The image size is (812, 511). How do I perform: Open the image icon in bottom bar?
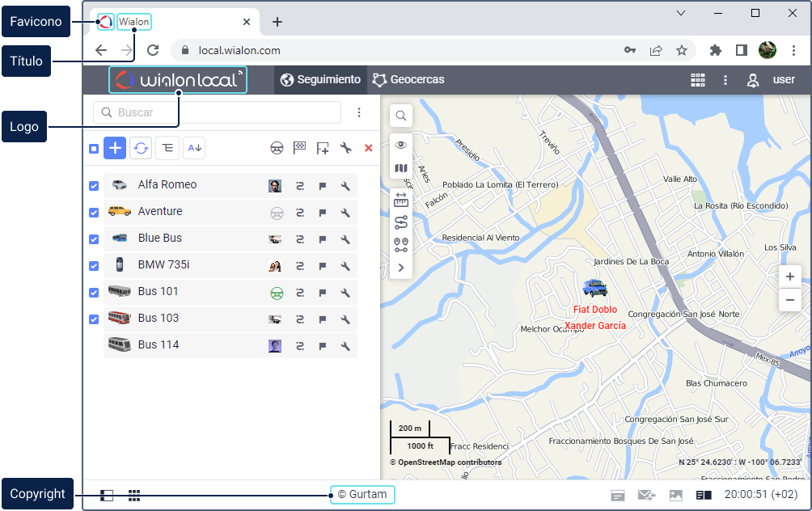pos(676,496)
